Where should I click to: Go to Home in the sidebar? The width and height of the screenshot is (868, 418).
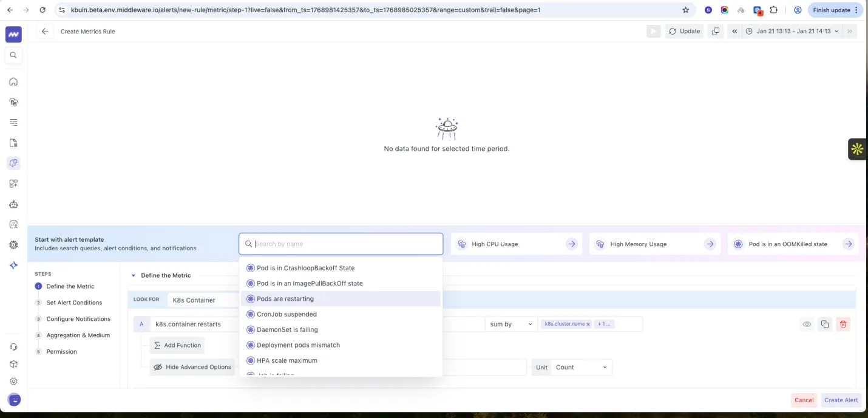(x=13, y=81)
